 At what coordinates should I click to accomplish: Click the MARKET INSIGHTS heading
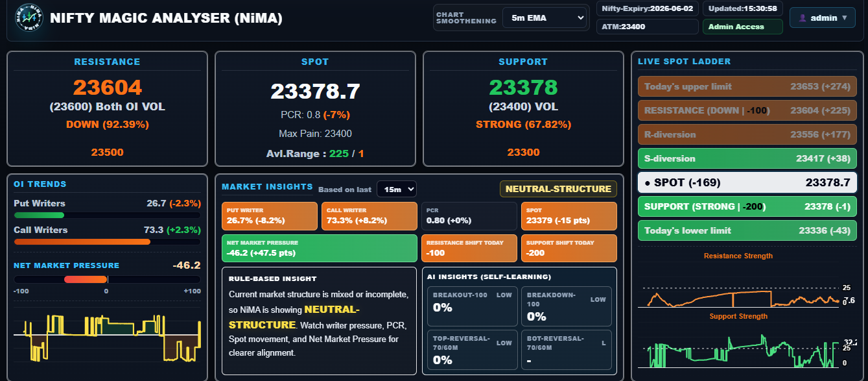[267, 187]
